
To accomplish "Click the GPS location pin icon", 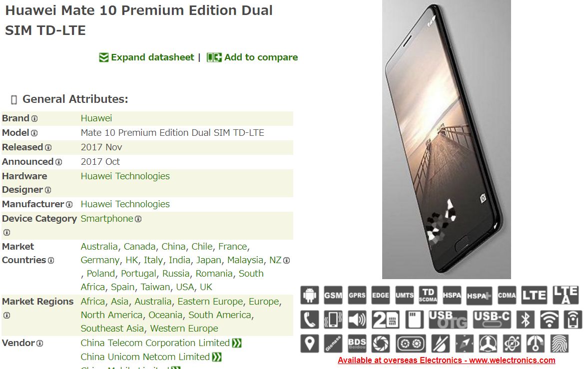I will pyautogui.click(x=309, y=344).
